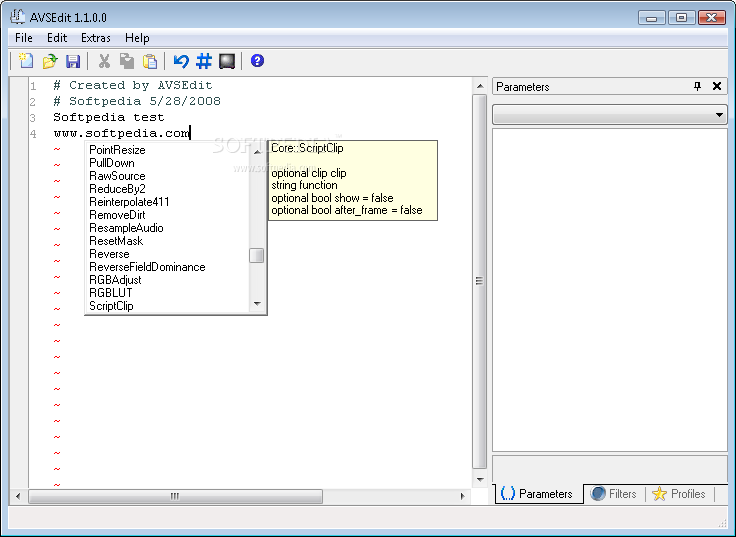This screenshot has width=736, height=537.
Task: Click 'optional bool after_frame = false' text
Action: pyautogui.click(x=347, y=210)
